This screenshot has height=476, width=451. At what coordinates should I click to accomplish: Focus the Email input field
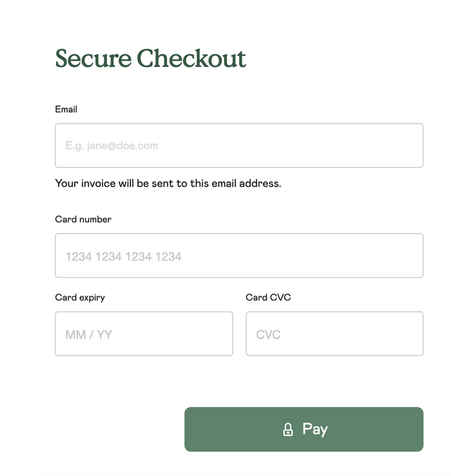point(239,145)
